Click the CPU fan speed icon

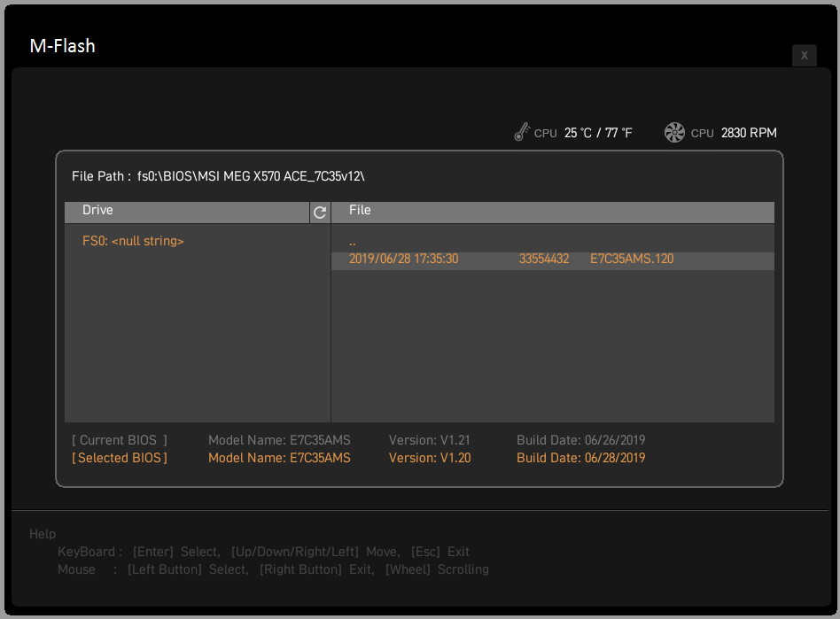pos(674,132)
